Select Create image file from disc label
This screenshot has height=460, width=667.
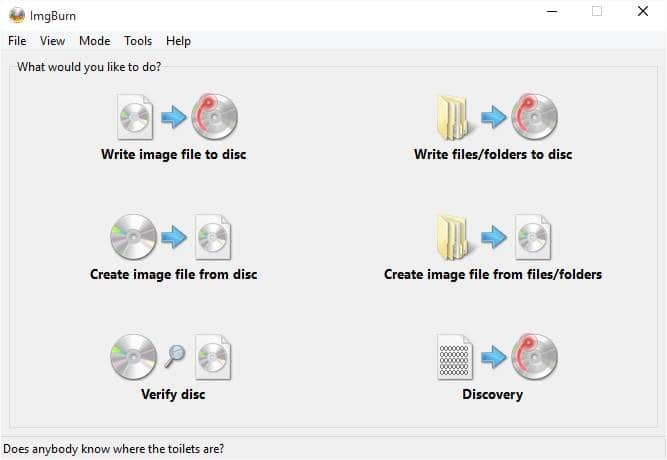pyautogui.click(x=174, y=274)
